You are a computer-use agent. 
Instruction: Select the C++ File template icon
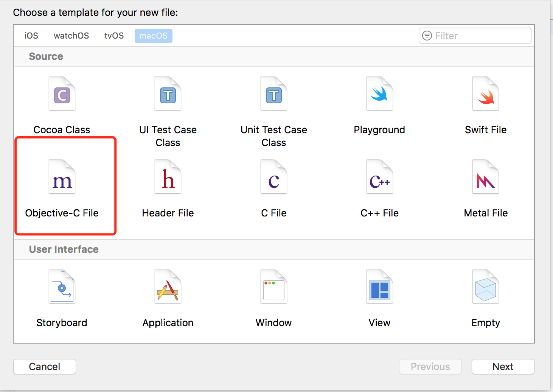pyautogui.click(x=380, y=177)
